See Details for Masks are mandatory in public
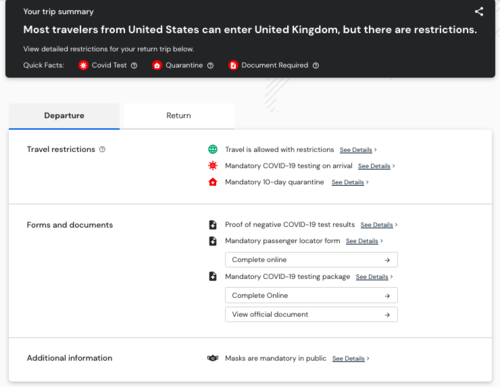 (348, 359)
